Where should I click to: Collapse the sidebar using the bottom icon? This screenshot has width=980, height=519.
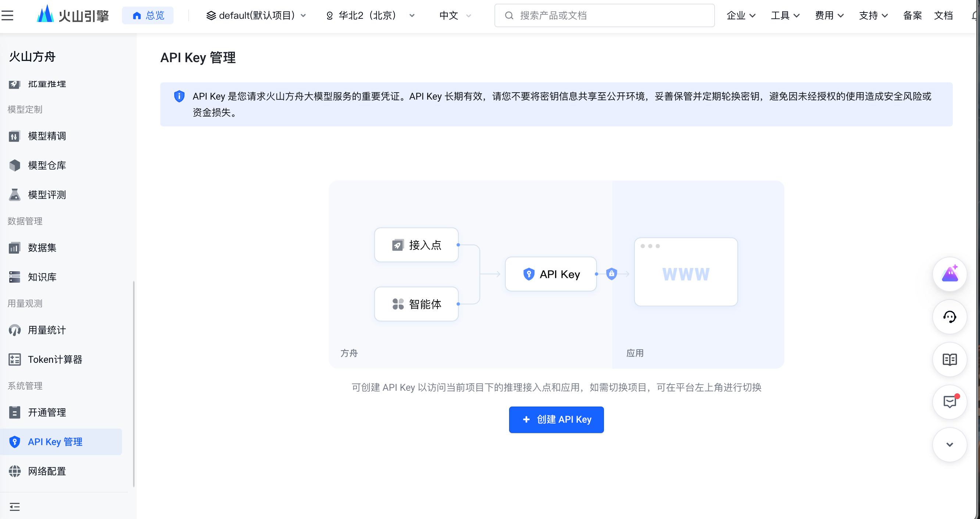coord(14,507)
